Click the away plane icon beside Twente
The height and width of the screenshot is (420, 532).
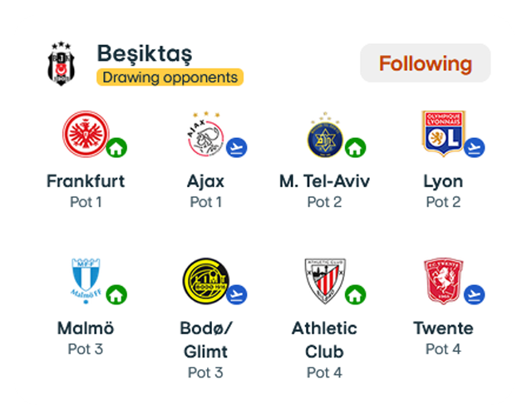(475, 294)
